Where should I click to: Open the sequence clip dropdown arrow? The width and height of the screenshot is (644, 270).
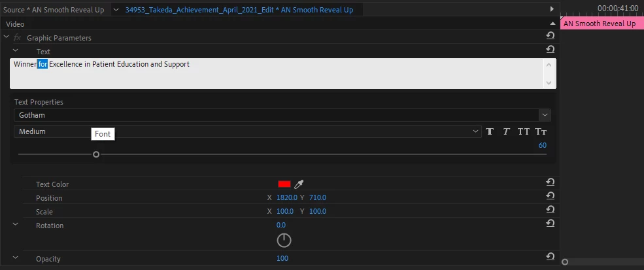[117, 9]
